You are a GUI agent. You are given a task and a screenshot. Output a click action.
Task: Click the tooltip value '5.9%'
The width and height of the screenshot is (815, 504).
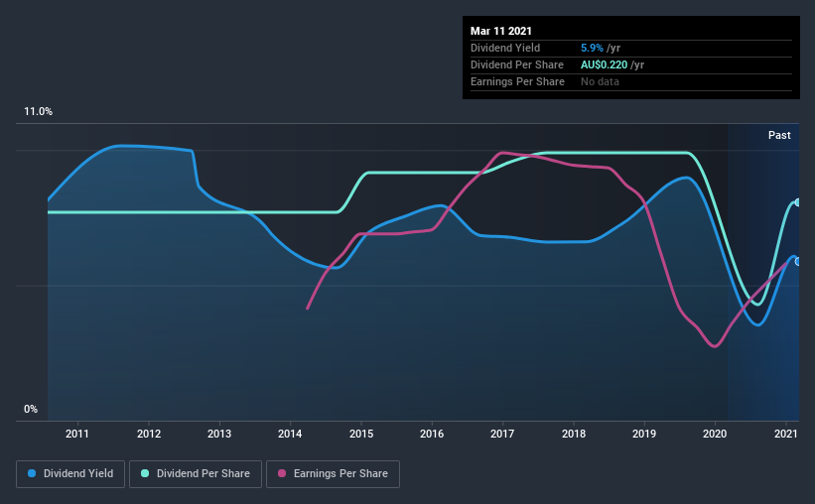[x=592, y=48]
